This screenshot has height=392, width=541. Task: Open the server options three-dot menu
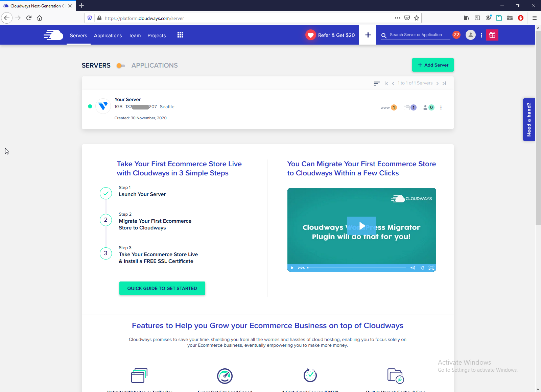point(441,107)
